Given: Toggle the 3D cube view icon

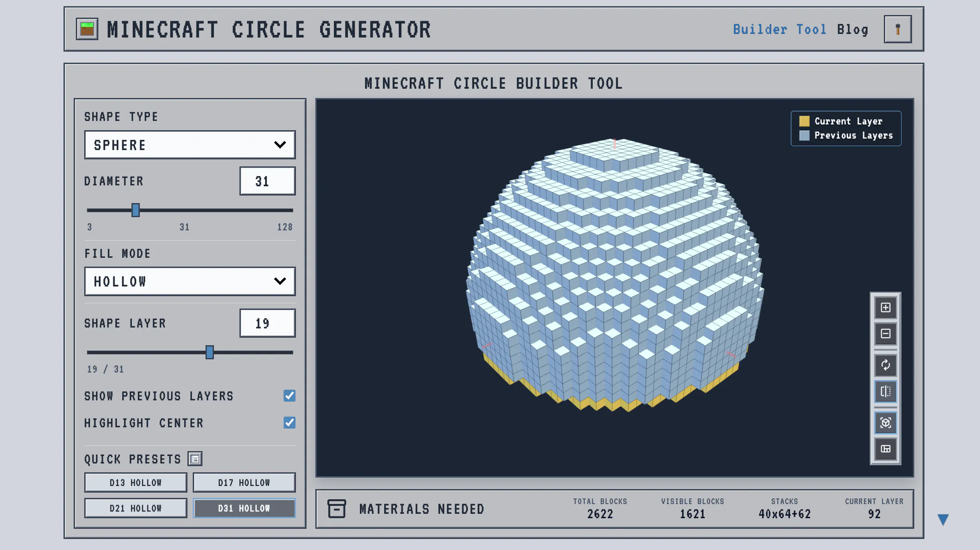Looking at the screenshot, I should tap(885, 423).
